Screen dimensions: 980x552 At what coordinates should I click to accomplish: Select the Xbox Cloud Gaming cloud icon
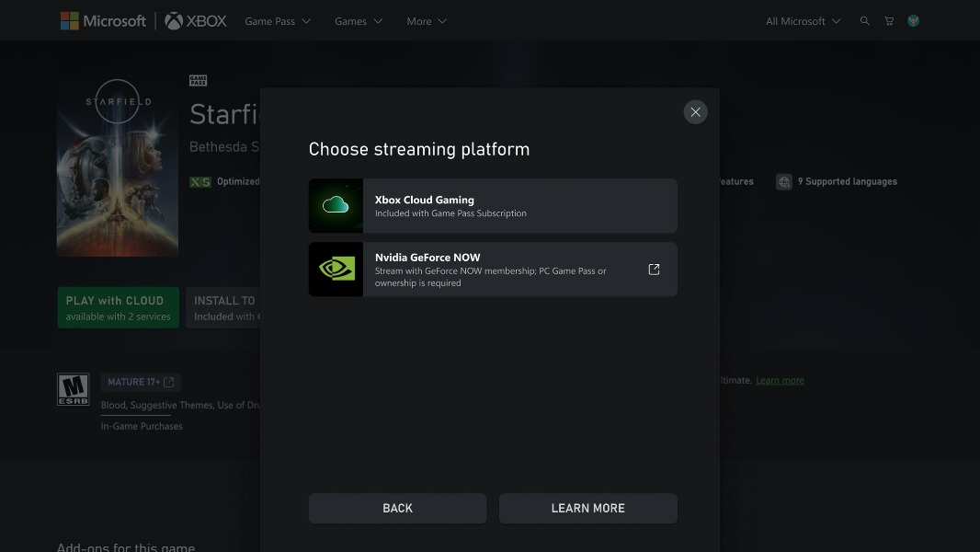[336, 205]
